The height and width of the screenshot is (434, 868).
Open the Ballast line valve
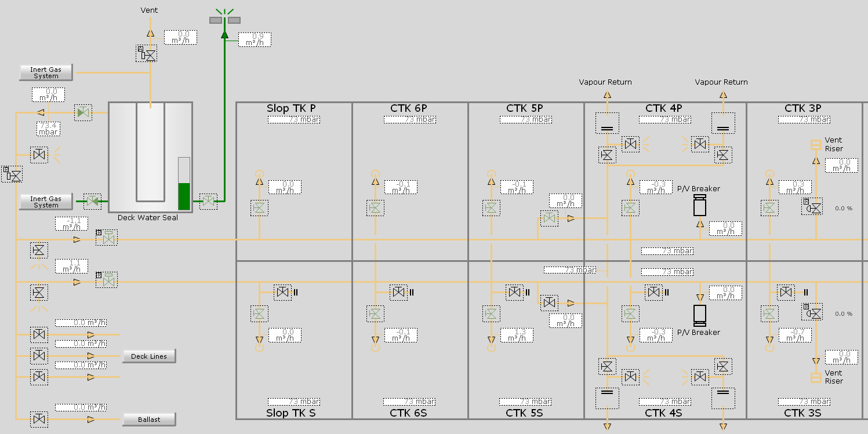coord(39,419)
